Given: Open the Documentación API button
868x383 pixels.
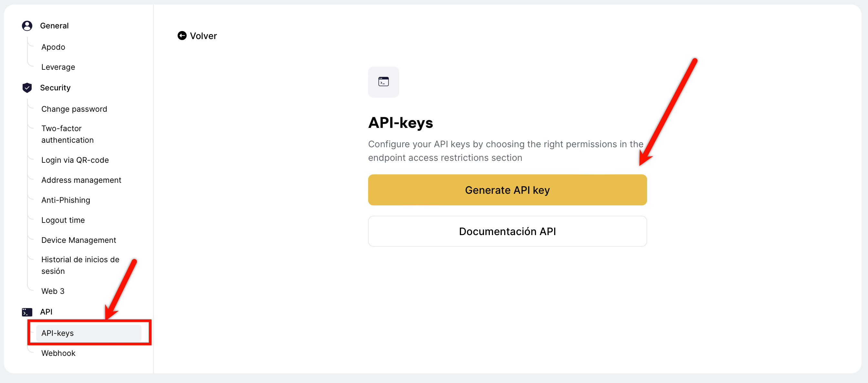Looking at the screenshot, I should click(x=507, y=232).
